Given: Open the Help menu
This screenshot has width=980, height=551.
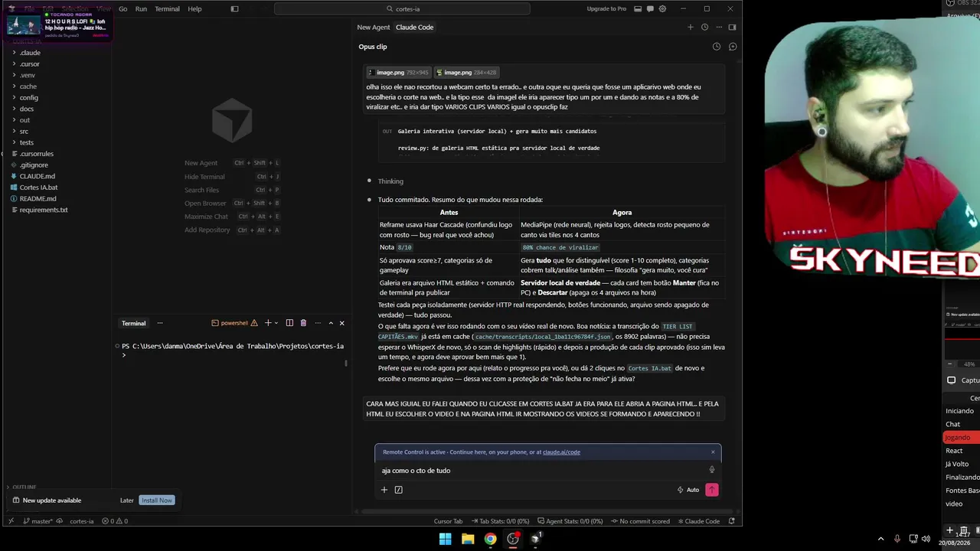Looking at the screenshot, I should [x=194, y=9].
